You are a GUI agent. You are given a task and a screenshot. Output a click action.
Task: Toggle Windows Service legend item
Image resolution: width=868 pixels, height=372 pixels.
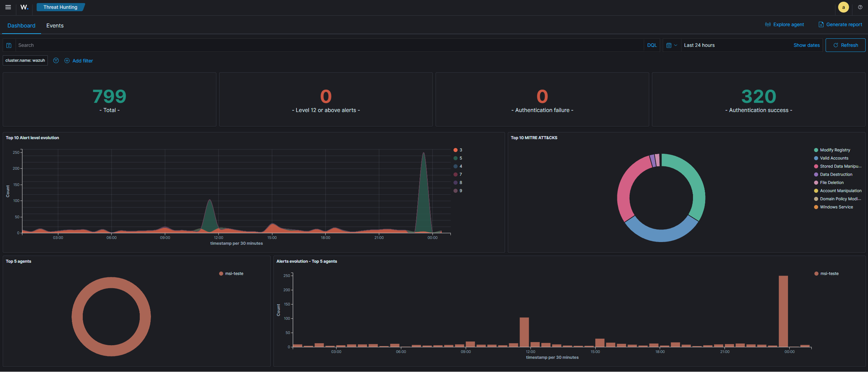point(833,207)
